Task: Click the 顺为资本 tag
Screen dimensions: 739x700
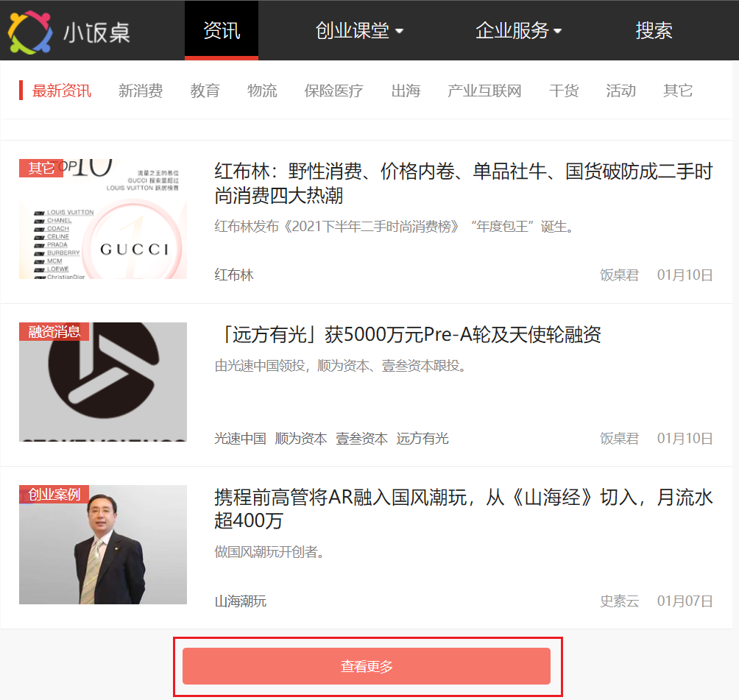Action: (x=301, y=439)
